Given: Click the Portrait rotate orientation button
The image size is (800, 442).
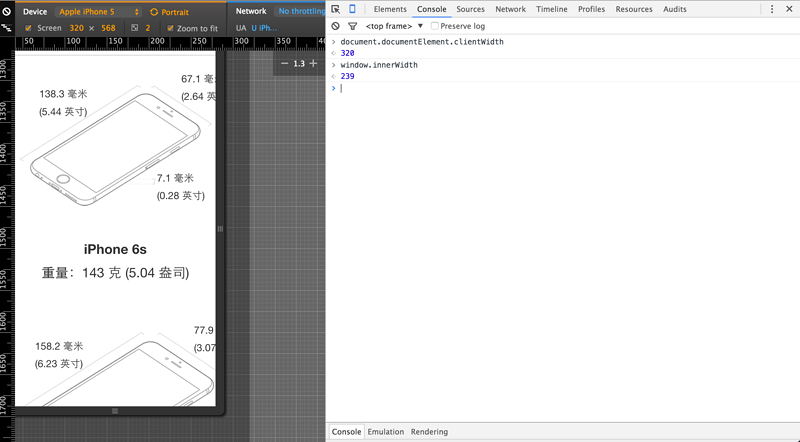Looking at the screenshot, I should coord(169,12).
